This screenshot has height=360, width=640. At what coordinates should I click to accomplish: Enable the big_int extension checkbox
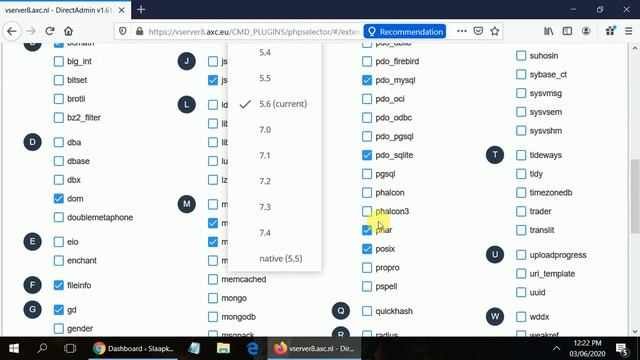point(59,61)
